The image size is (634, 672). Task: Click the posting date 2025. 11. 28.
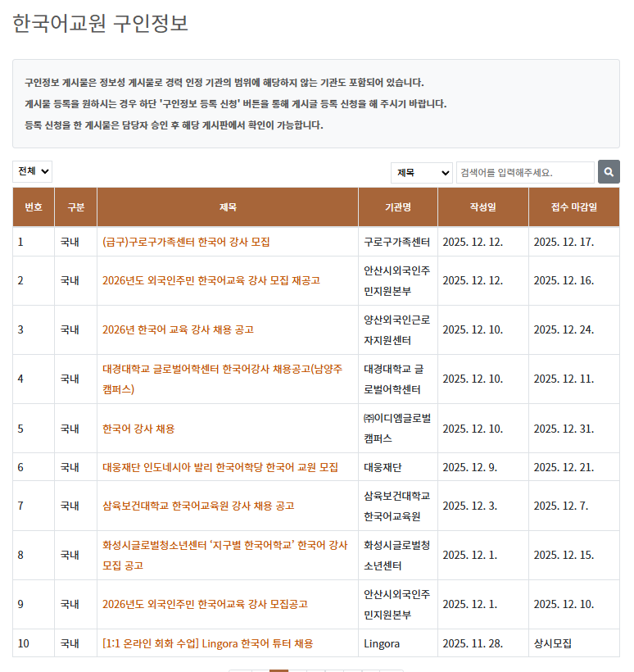pyautogui.click(x=473, y=643)
